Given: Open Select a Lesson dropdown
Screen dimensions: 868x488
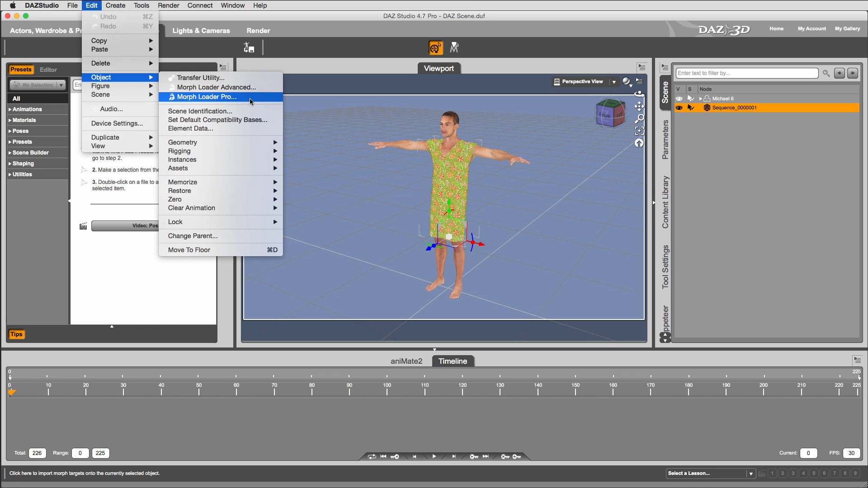Looking at the screenshot, I should coord(710,474).
